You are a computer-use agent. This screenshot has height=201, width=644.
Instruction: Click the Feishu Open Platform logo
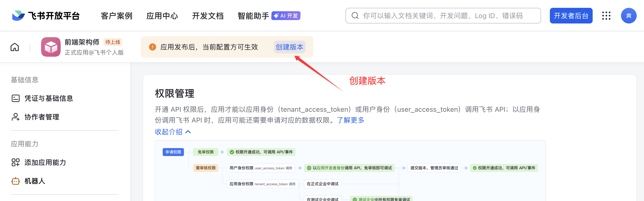(46, 16)
